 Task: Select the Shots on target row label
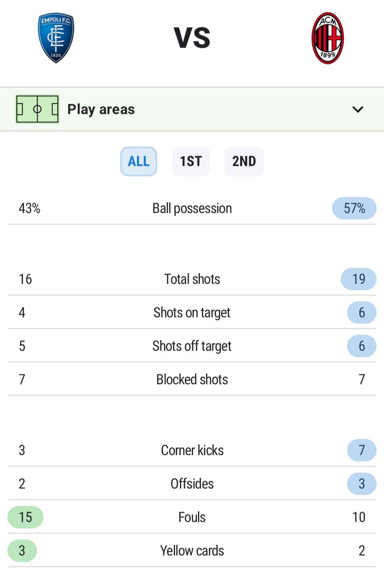tap(192, 313)
